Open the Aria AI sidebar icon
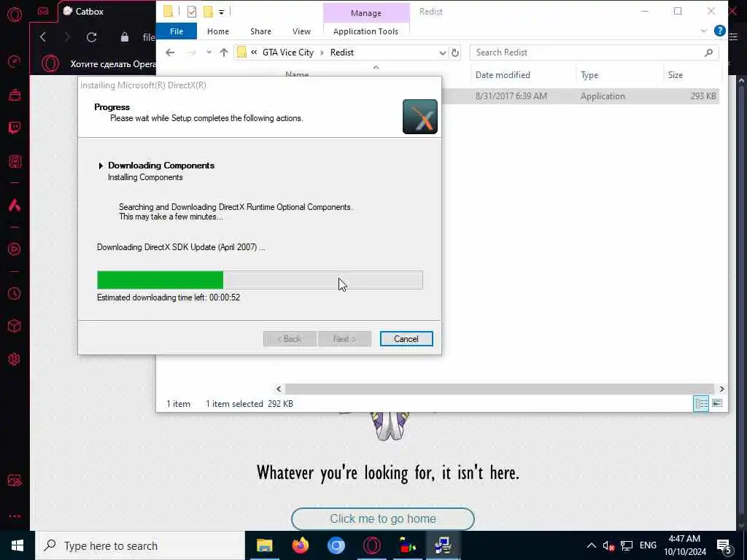 point(15,205)
